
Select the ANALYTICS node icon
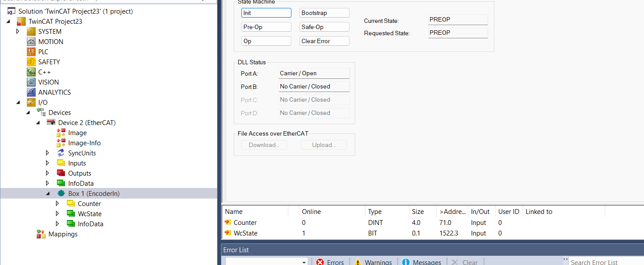pos(31,92)
